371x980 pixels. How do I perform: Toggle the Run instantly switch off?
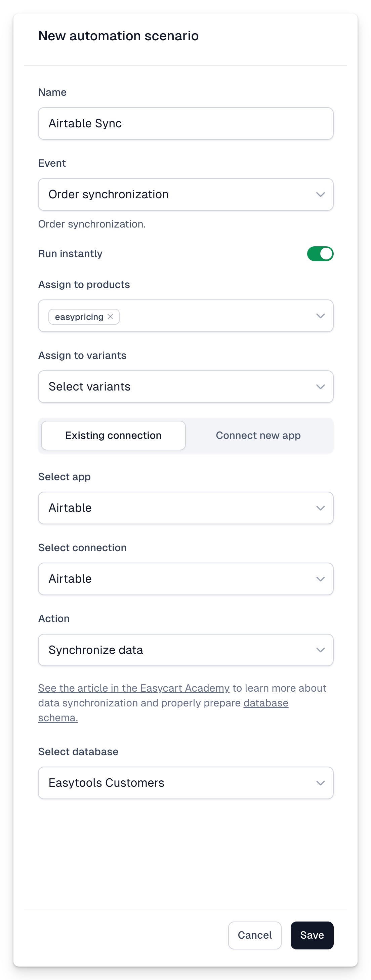[320, 254]
